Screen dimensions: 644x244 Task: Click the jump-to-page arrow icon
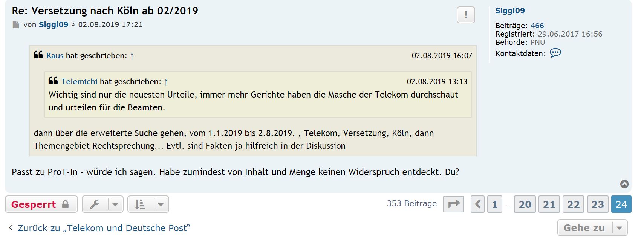(x=454, y=204)
